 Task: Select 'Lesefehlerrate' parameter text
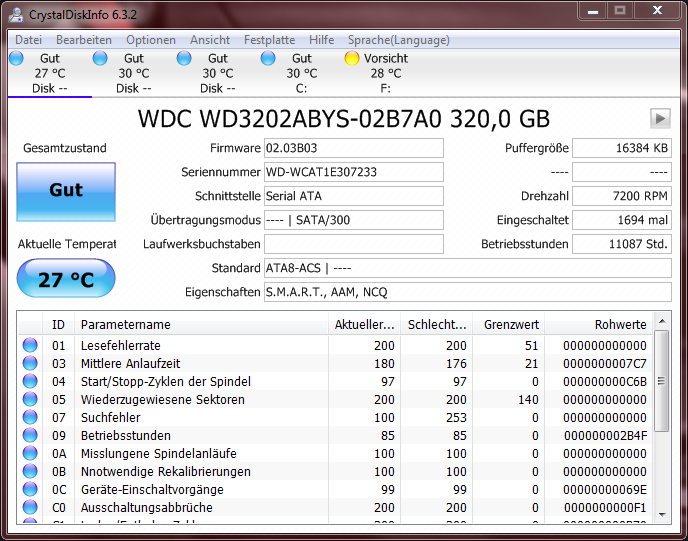coord(121,346)
